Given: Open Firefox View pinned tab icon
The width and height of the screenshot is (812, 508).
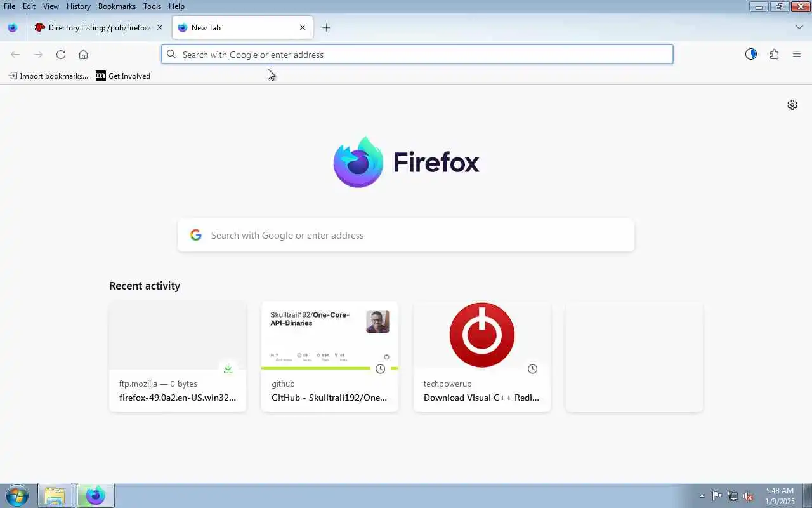Looking at the screenshot, I should click(x=12, y=27).
